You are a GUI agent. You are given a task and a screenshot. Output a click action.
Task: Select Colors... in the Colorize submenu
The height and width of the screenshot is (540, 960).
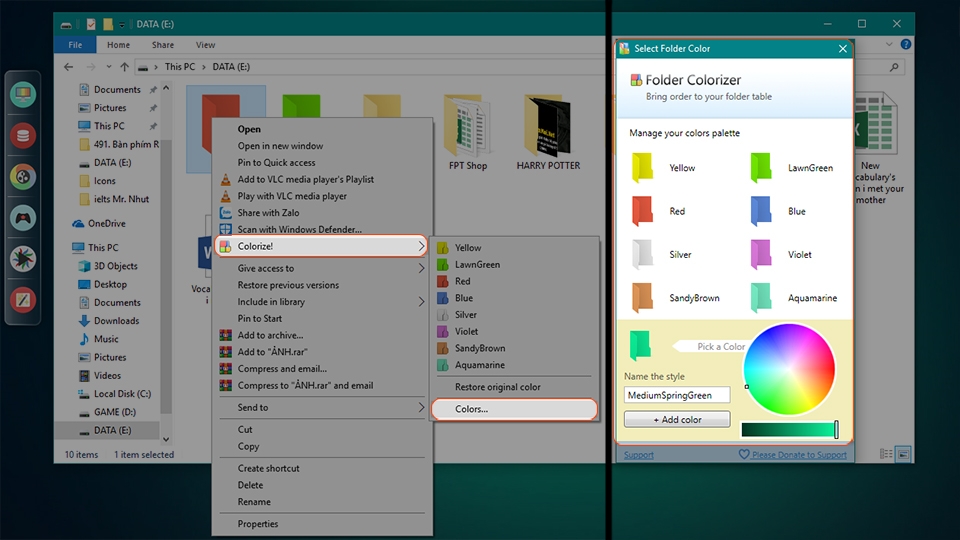coord(514,409)
